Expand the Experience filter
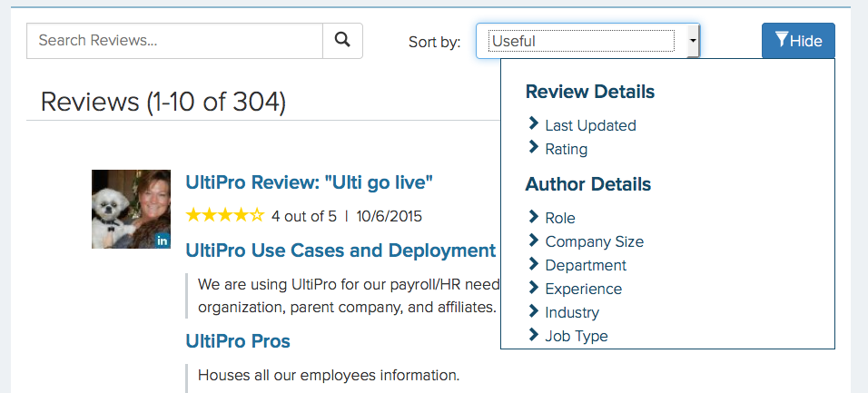 (583, 289)
